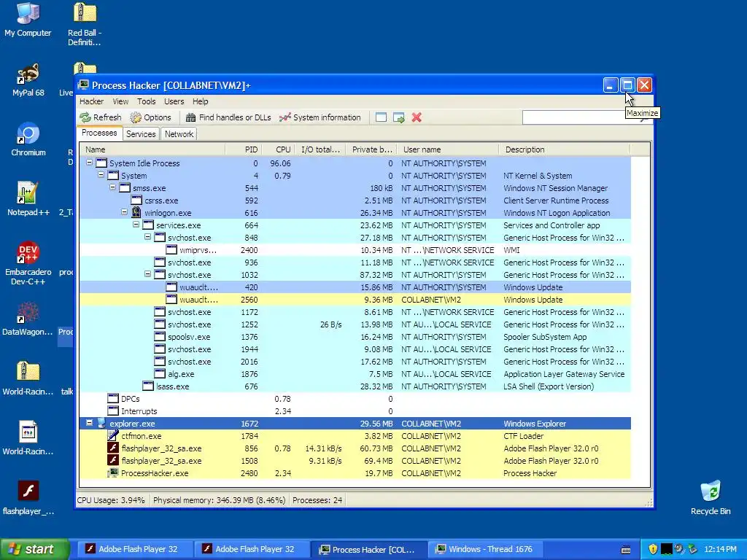The image size is (747, 560).
Task: Open My Computer desktop icon
Action: point(28,20)
